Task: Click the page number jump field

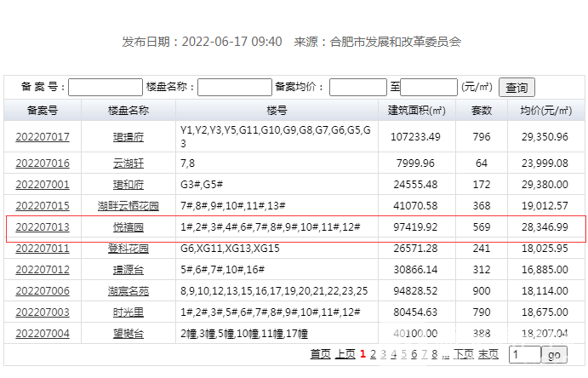Action: 525,354
